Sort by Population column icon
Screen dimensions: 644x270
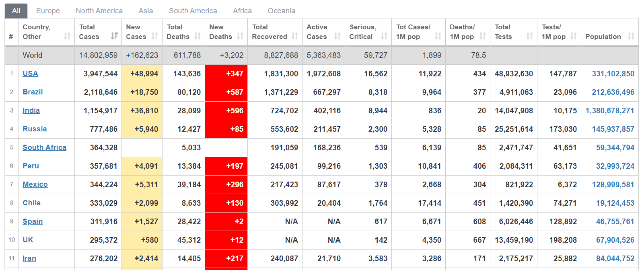[631, 36]
